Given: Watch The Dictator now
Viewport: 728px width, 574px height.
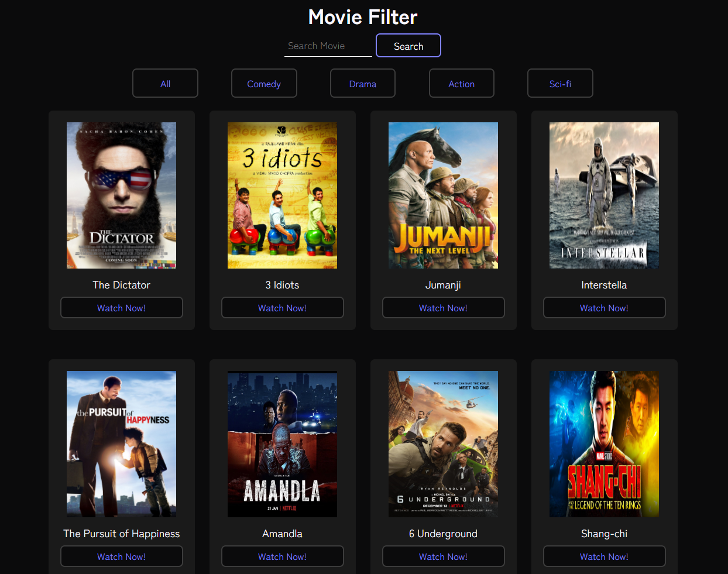Looking at the screenshot, I should pyautogui.click(x=121, y=308).
